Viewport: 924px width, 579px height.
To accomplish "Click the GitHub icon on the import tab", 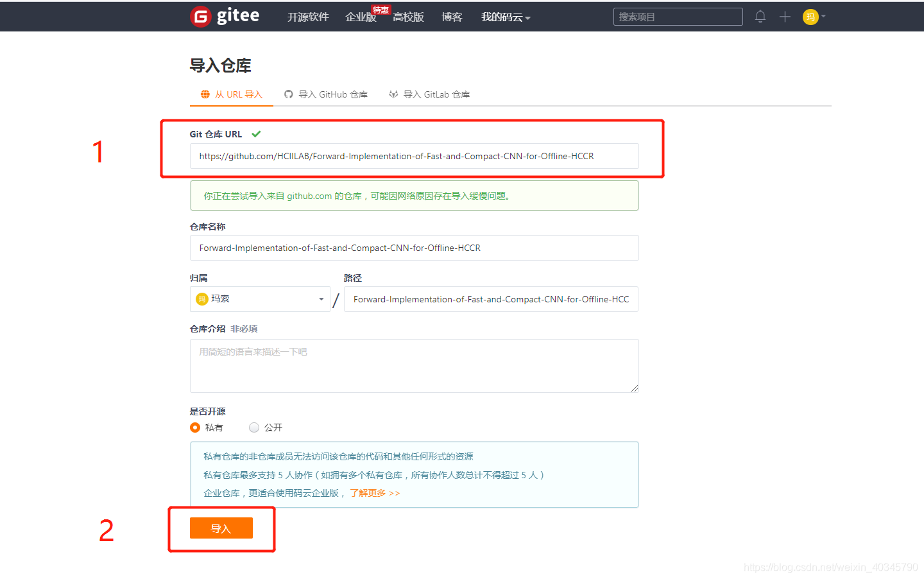I will [289, 94].
